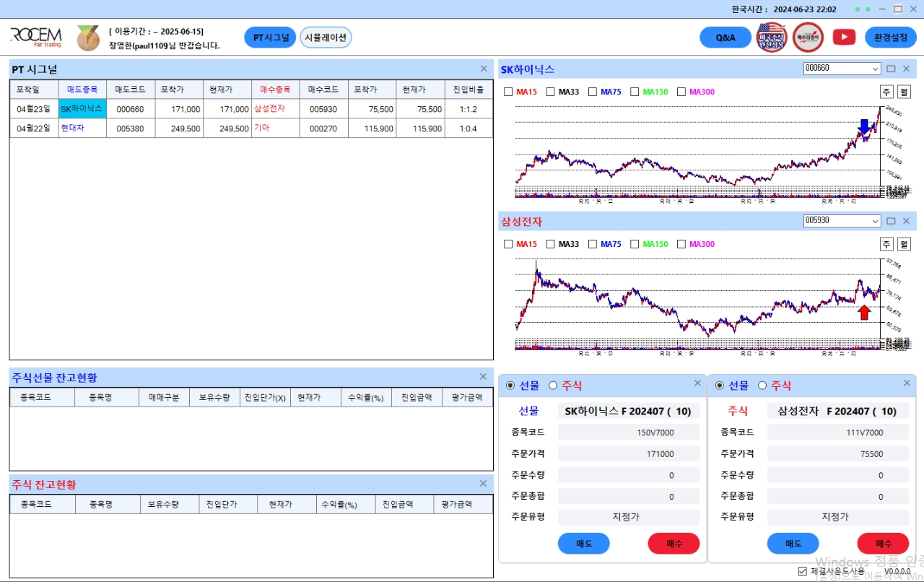Open the 000660 stock code dropdown
This screenshot has width=924, height=582.
pos(876,69)
